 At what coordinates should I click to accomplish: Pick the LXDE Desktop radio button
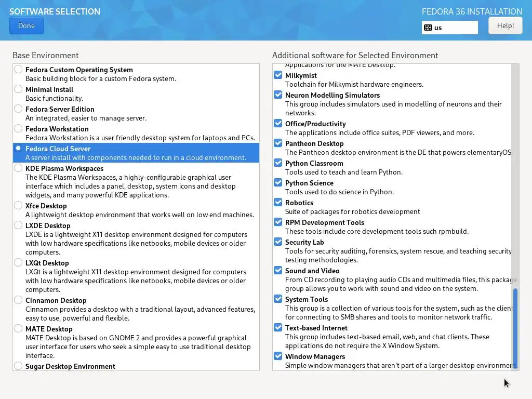point(18,225)
